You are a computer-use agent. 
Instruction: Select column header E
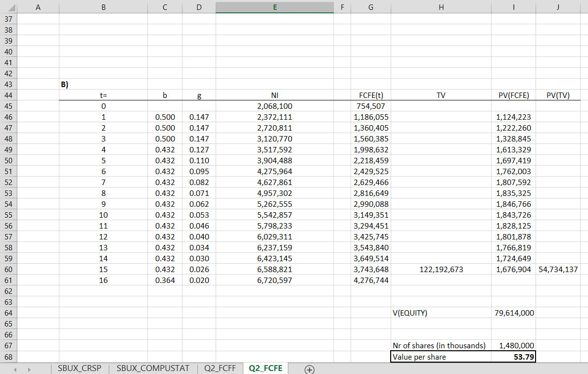[275, 7]
